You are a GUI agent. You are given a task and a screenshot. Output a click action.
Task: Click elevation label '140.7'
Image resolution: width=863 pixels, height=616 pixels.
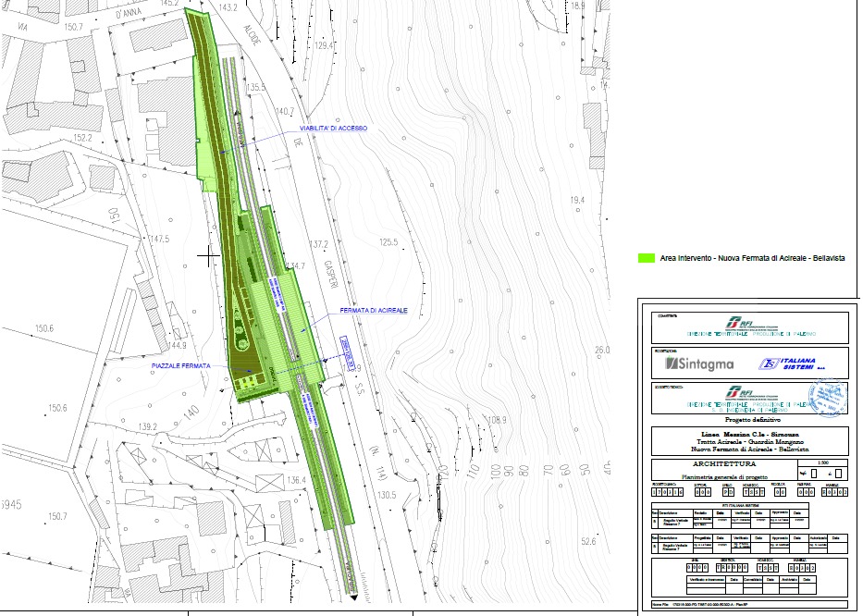tap(285, 112)
